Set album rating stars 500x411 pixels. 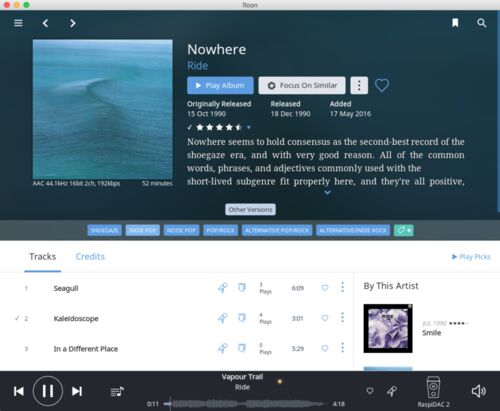(219, 127)
